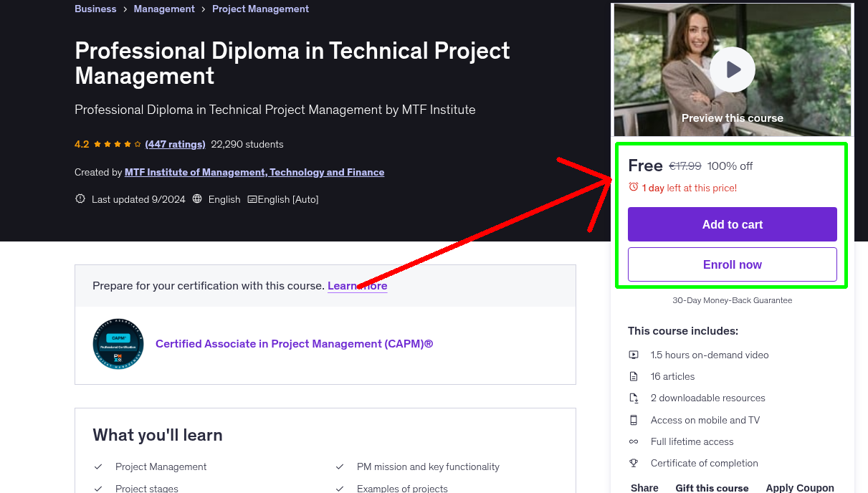Select Project Management in breadcrumb trail
This screenshot has height=493, width=868.
pyautogui.click(x=260, y=9)
